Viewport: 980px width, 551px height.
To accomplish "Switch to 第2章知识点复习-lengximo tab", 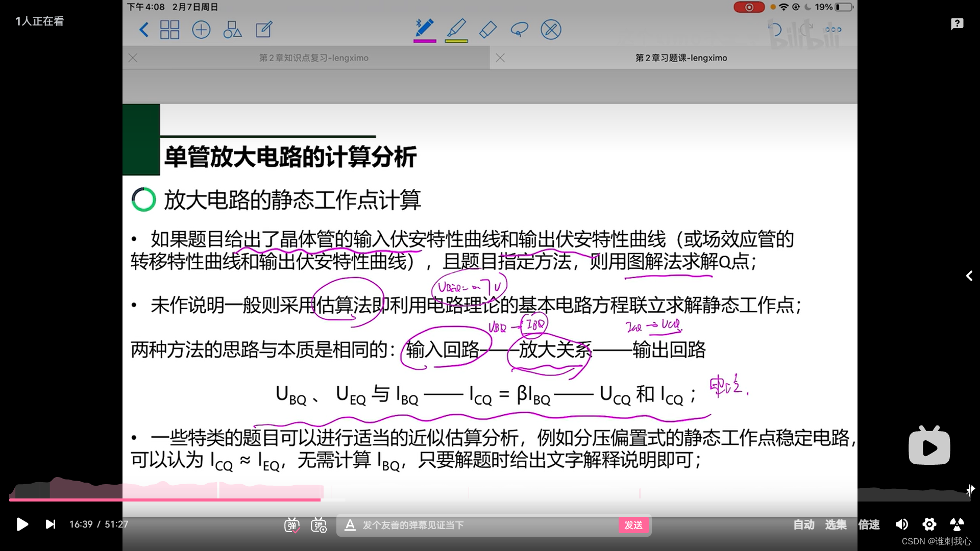I will coord(313,58).
